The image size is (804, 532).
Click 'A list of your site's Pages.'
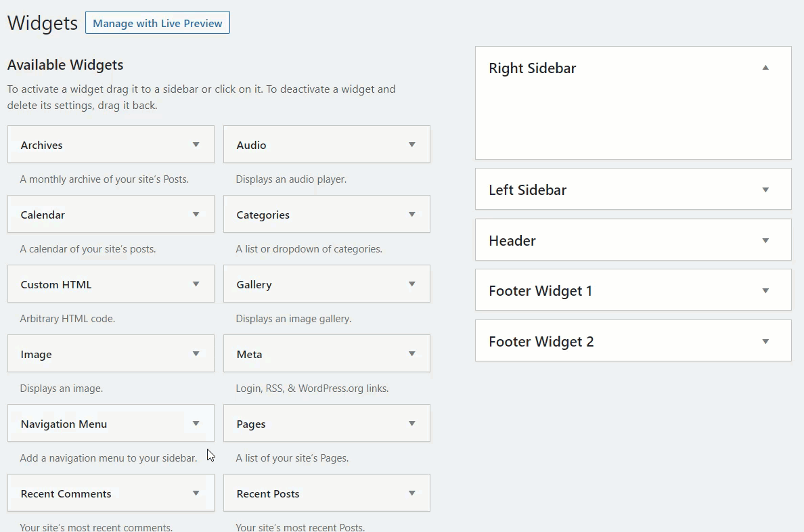click(x=292, y=458)
